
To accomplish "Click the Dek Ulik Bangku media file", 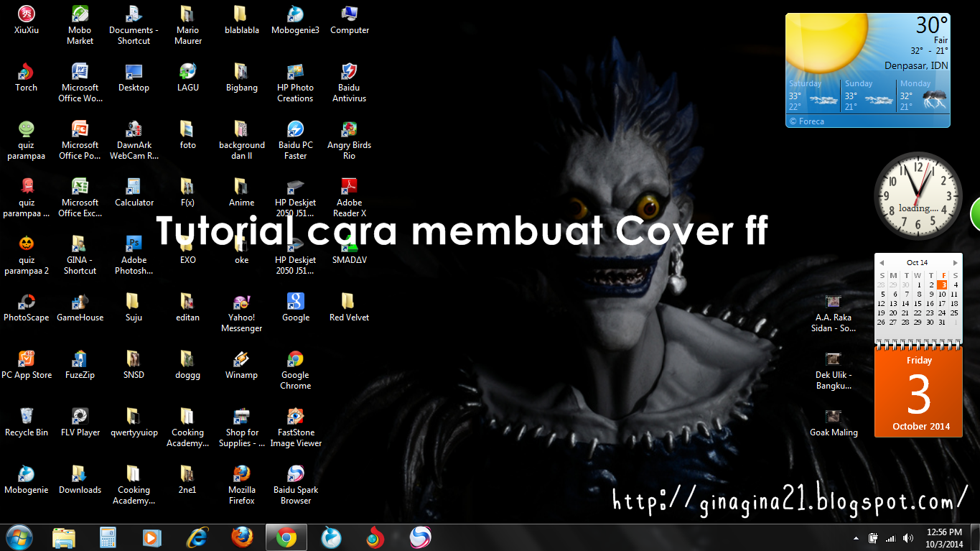I will tap(833, 370).
